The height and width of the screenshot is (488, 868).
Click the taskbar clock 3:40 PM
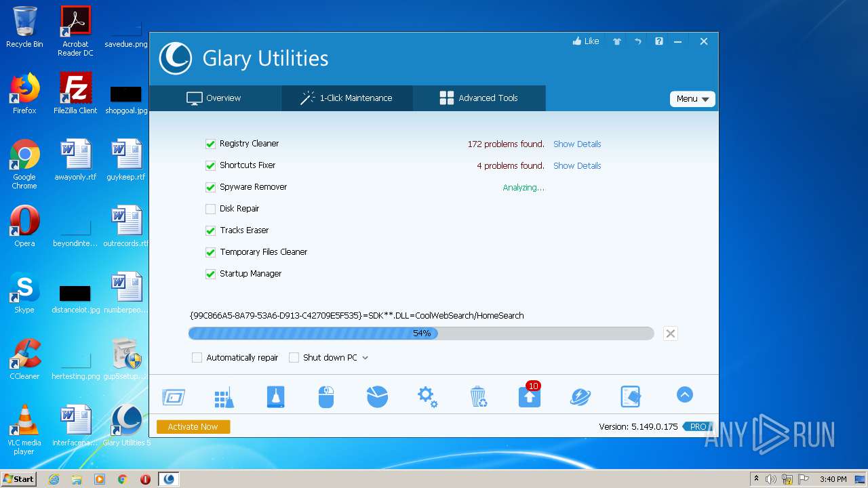(833, 479)
